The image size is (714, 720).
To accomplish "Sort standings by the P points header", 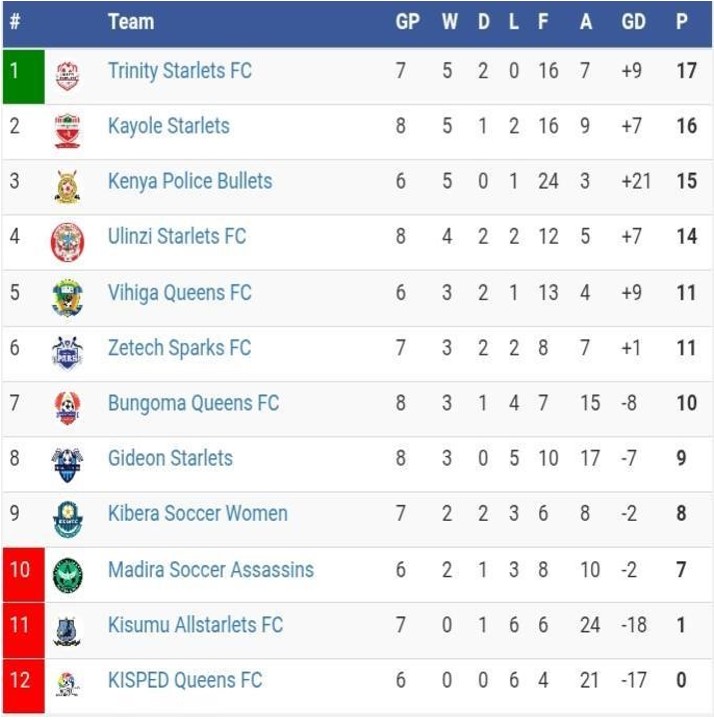I will tap(682, 21).
